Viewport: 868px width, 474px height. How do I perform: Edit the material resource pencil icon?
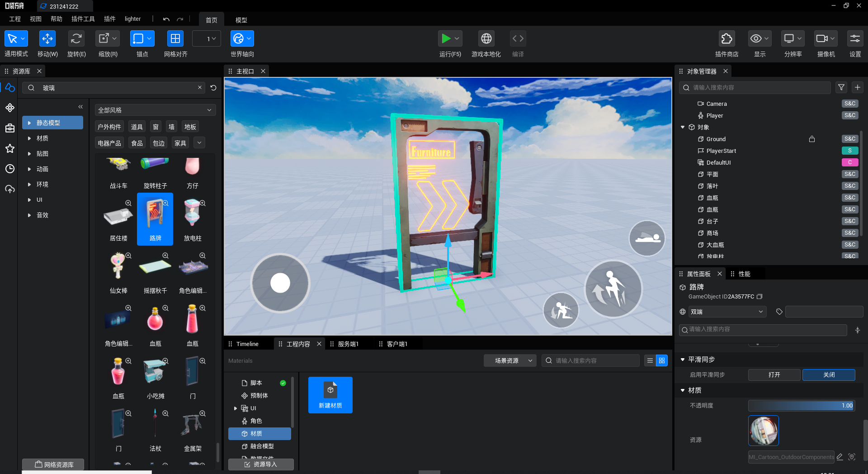click(840, 457)
